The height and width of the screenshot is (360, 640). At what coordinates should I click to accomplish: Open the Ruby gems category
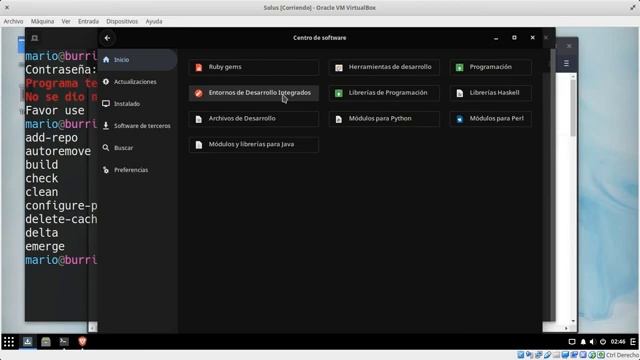(253, 67)
